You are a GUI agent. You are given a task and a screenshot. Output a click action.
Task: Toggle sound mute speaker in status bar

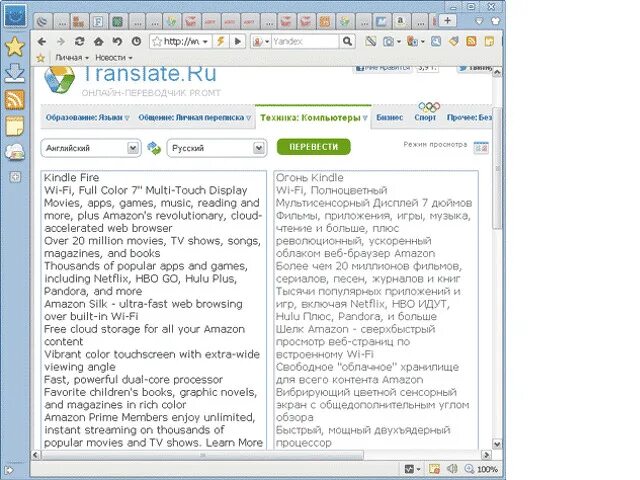pyautogui.click(x=452, y=469)
